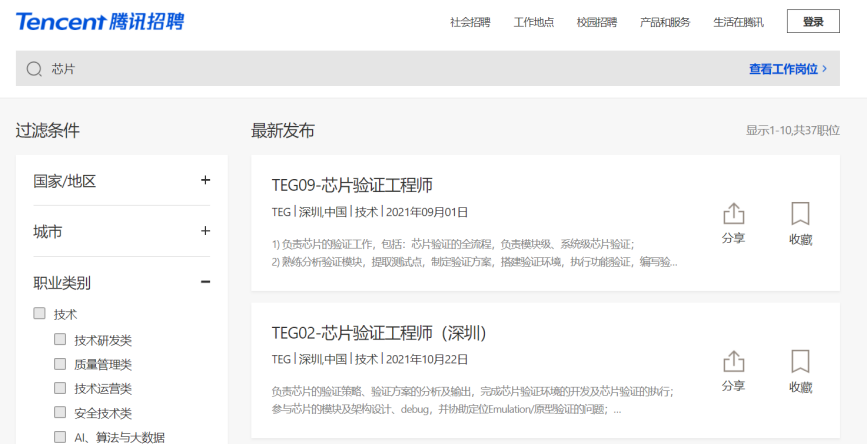This screenshot has width=868, height=444.
Task: Collapse the 职业类别 filter section
Action: point(205,282)
